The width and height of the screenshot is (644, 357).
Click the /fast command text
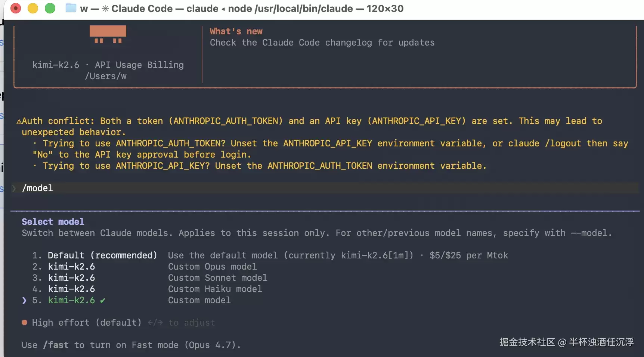coord(56,345)
